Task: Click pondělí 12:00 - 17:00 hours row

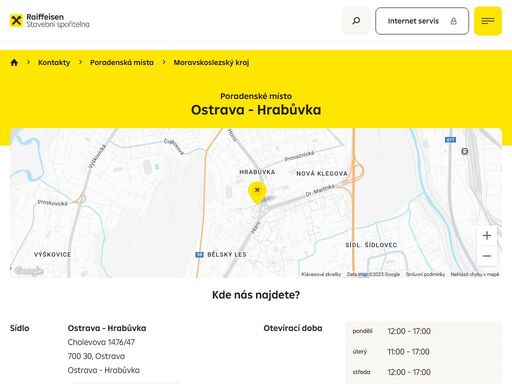Action: click(423, 331)
